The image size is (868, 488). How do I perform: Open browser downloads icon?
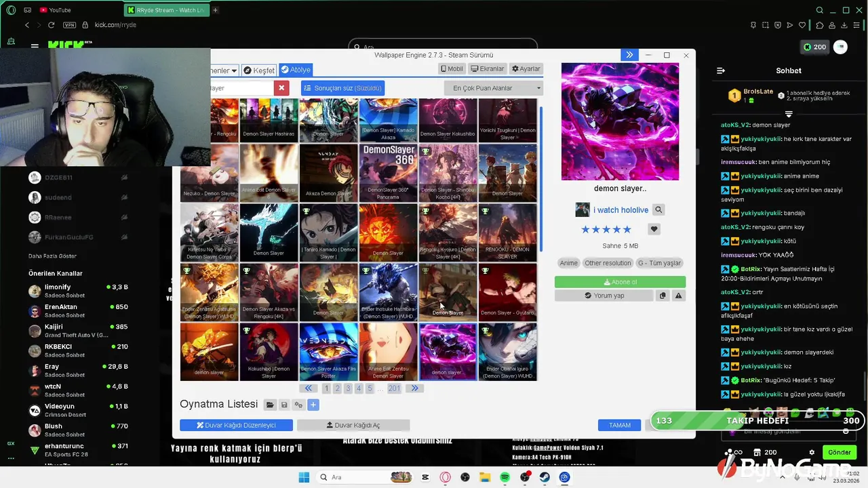[844, 25]
